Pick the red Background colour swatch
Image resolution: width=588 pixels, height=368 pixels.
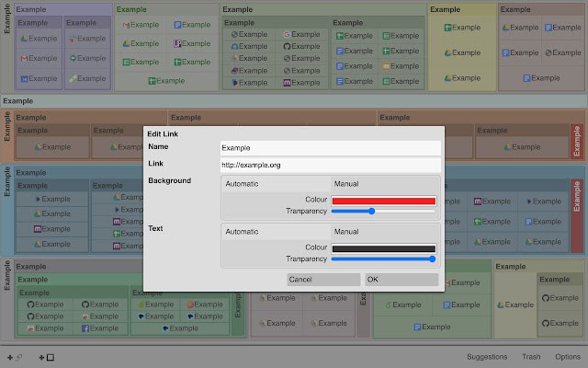coord(384,201)
